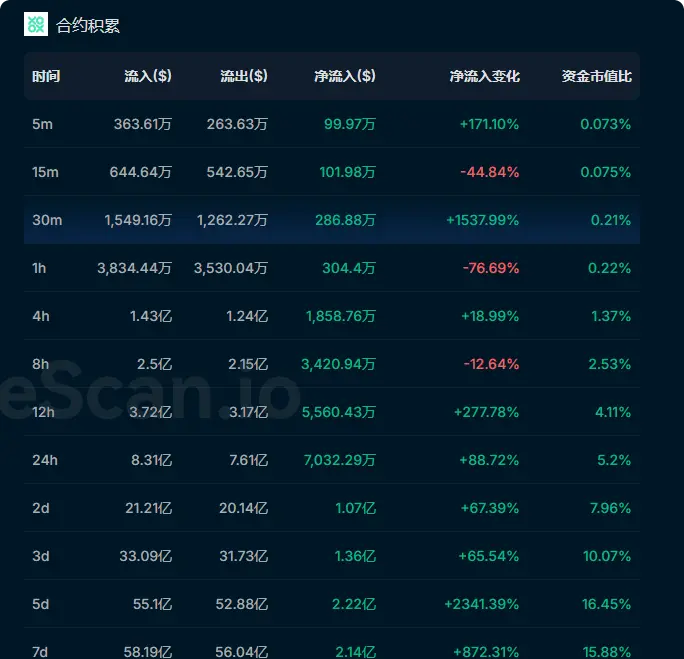Click the 3d time row label
Image resolution: width=684 pixels, height=659 pixels.
point(41,556)
